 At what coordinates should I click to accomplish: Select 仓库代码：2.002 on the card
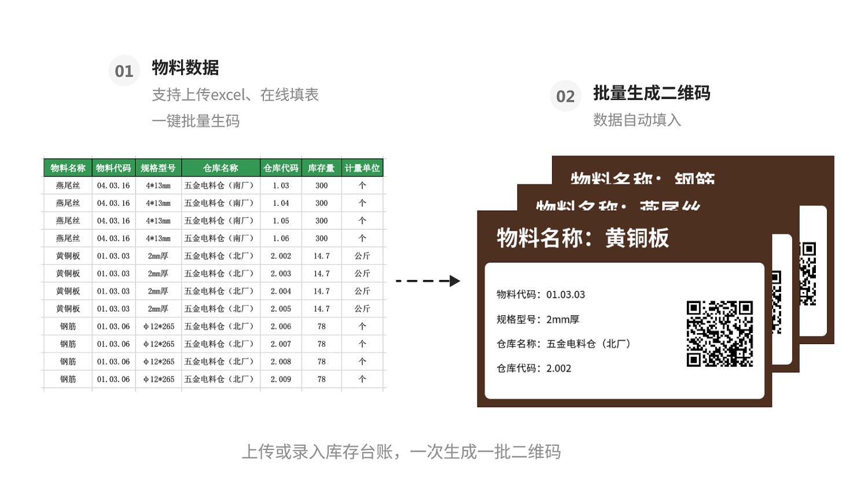coord(534,368)
